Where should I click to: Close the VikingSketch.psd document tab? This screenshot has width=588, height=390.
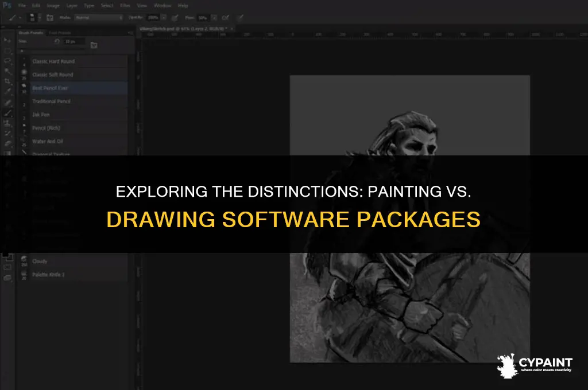pyautogui.click(x=232, y=29)
